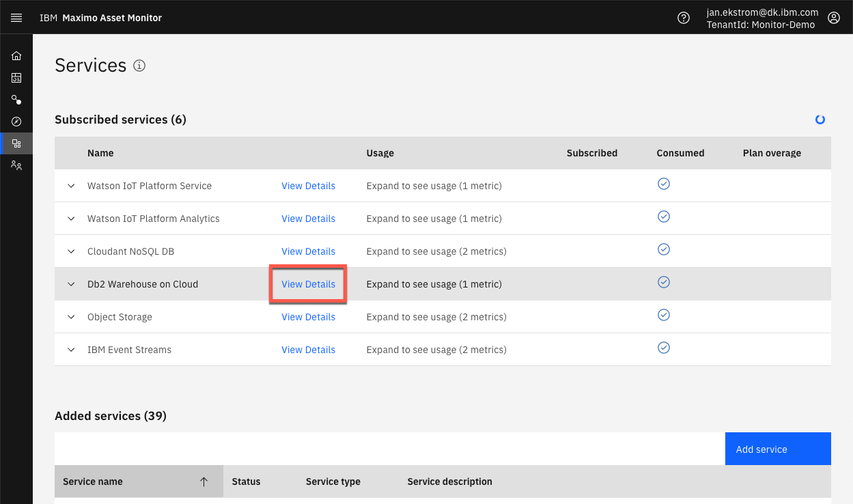
Task: Click 'Expand to see usage' for Watson IoT Platform Service
Action: [434, 186]
